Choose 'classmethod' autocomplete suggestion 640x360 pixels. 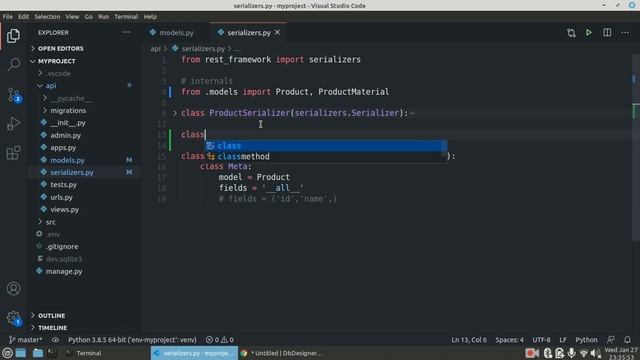326,156
